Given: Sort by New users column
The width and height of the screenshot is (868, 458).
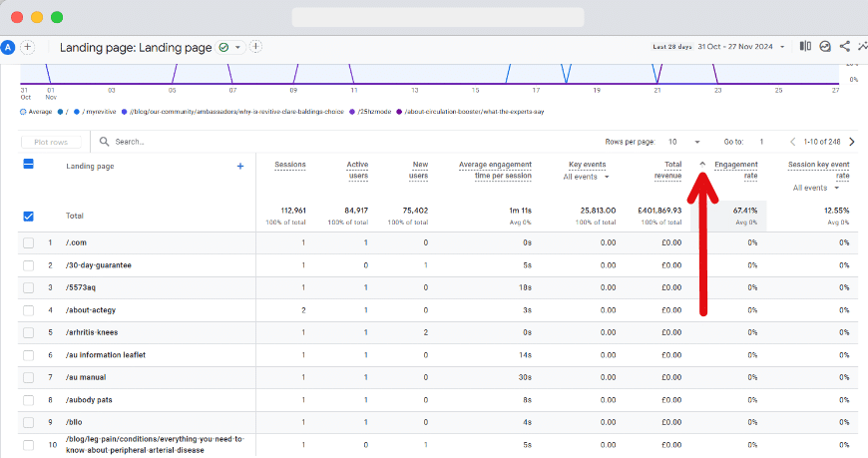Looking at the screenshot, I should coord(419,170).
